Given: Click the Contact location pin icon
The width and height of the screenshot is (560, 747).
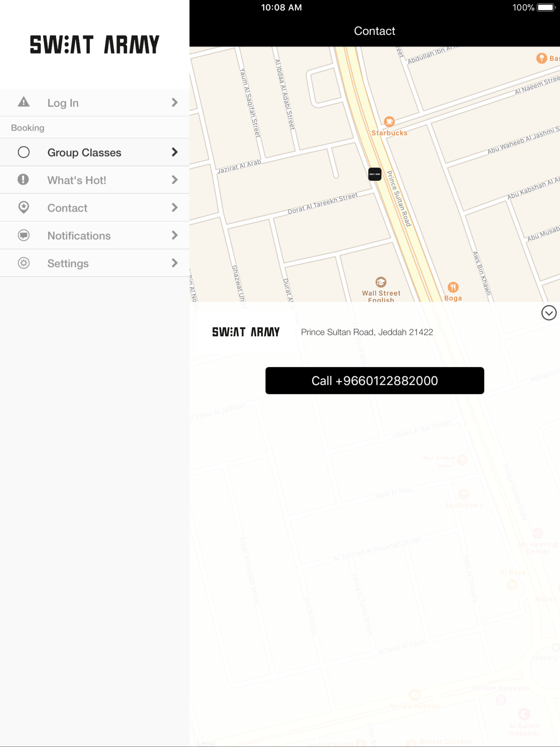Looking at the screenshot, I should click(x=24, y=207).
